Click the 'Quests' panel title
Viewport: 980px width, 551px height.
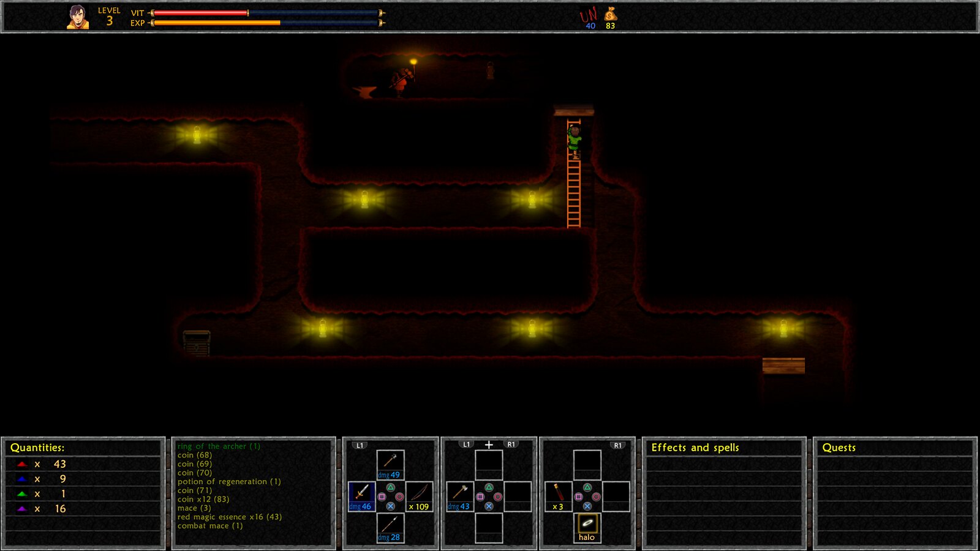click(839, 448)
